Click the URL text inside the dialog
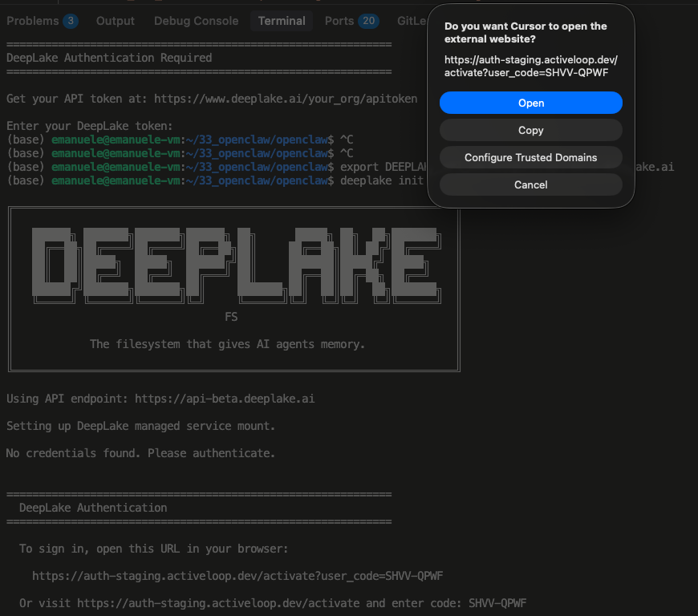Screen dimensions: 698x616 pos(530,66)
